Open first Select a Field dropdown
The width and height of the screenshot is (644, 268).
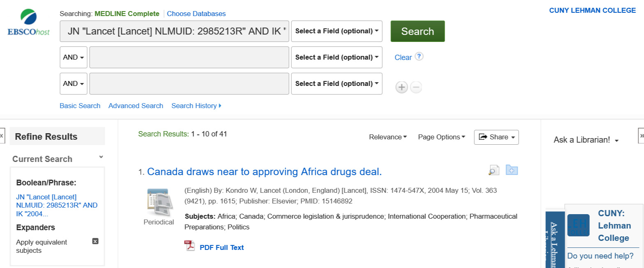[x=337, y=31]
